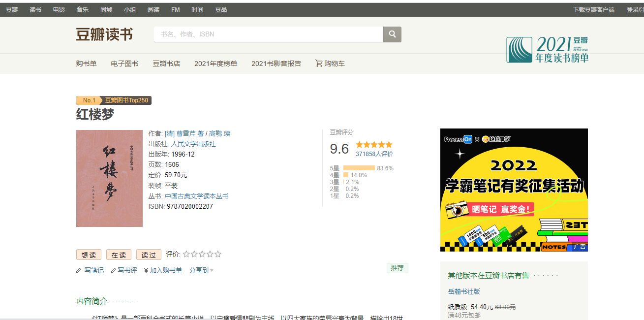This screenshot has width=644, height=320.
Task: Open 小组 in top navigation
Action: [x=130, y=10]
